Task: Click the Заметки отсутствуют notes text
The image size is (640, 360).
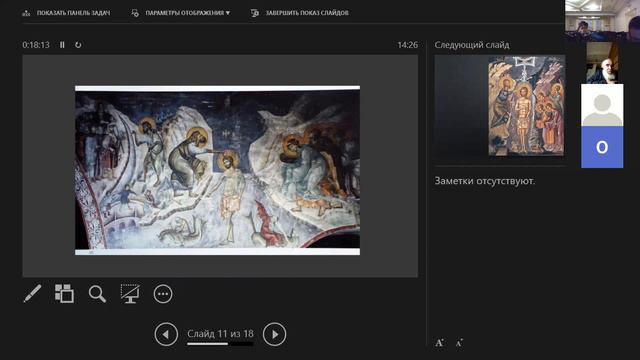Action: (x=484, y=181)
